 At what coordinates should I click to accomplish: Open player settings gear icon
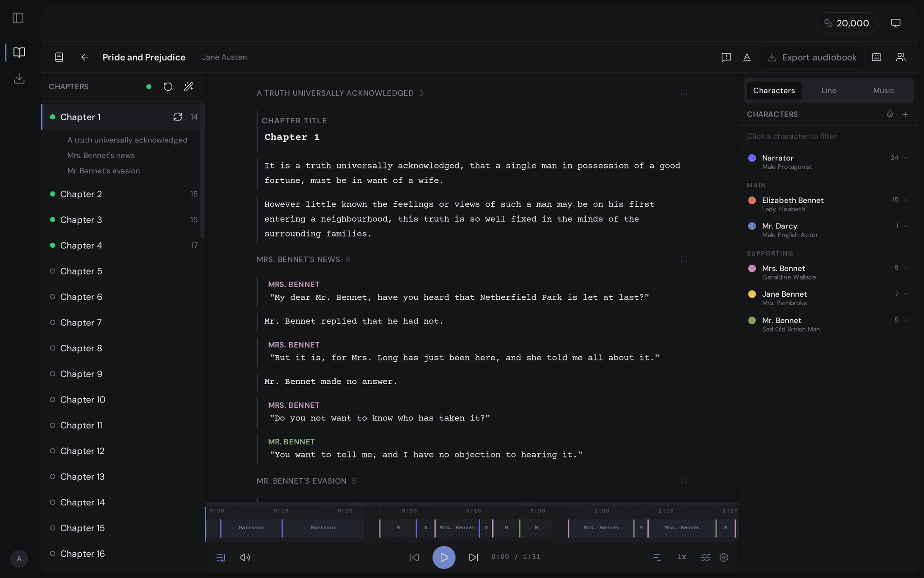pos(724,557)
